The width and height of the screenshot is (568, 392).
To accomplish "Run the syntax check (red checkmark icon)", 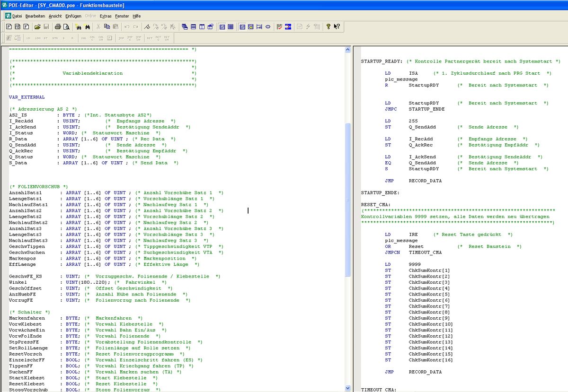I will 280,27.
